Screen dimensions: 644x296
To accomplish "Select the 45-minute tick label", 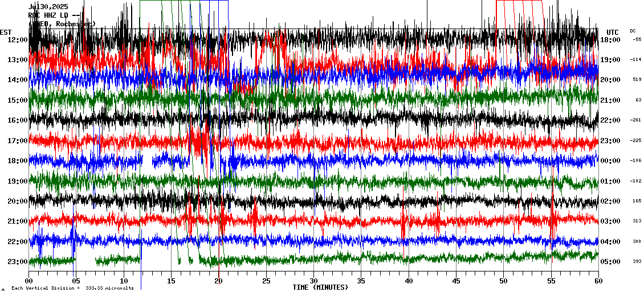I will pos(456,281).
